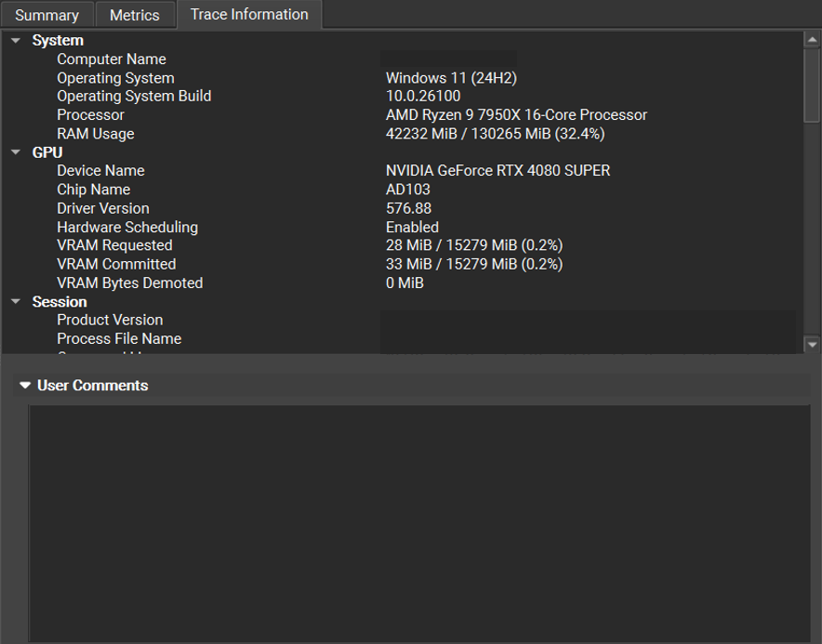Select the Processor entry

[90, 114]
